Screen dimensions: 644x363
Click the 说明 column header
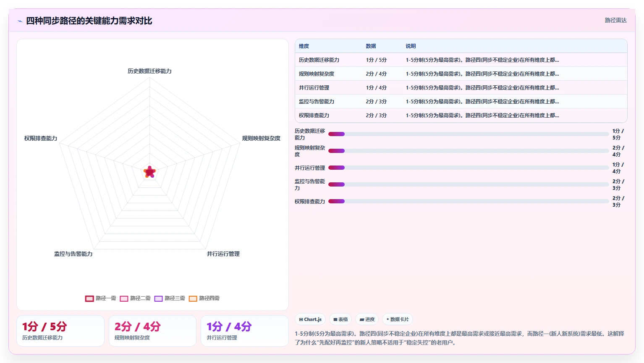coord(411,46)
